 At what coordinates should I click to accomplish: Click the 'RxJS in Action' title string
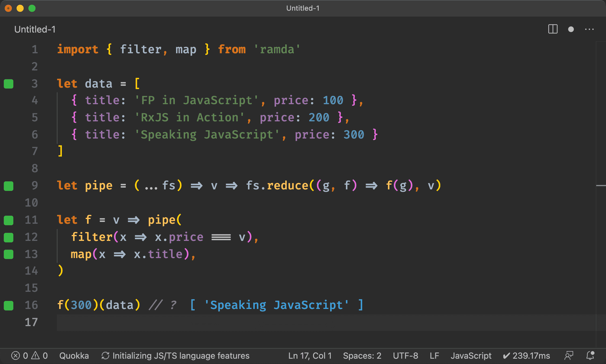[x=189, y=117]
